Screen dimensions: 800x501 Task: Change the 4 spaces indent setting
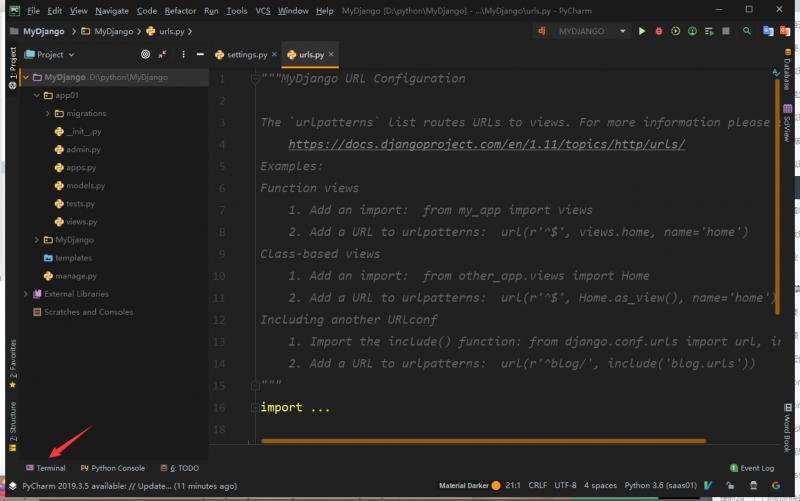point(600,486)
